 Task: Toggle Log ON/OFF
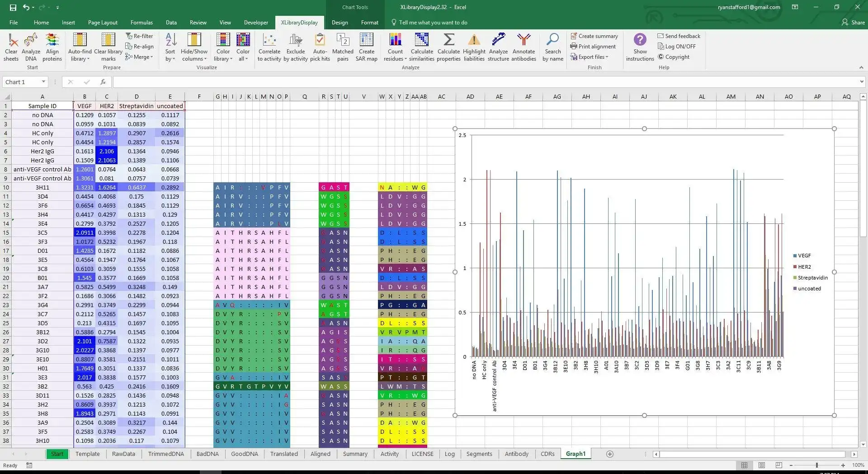(x=676, y=47)
